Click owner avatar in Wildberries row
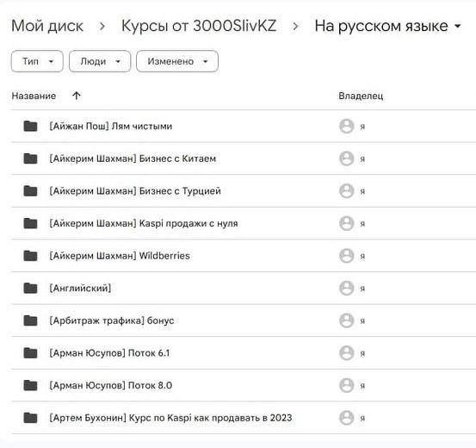 coord(346,256)
